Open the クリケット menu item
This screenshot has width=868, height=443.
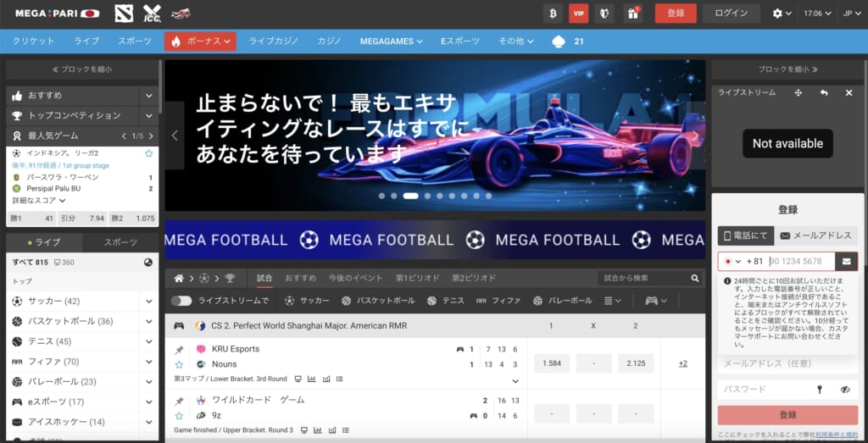(34, 41)
